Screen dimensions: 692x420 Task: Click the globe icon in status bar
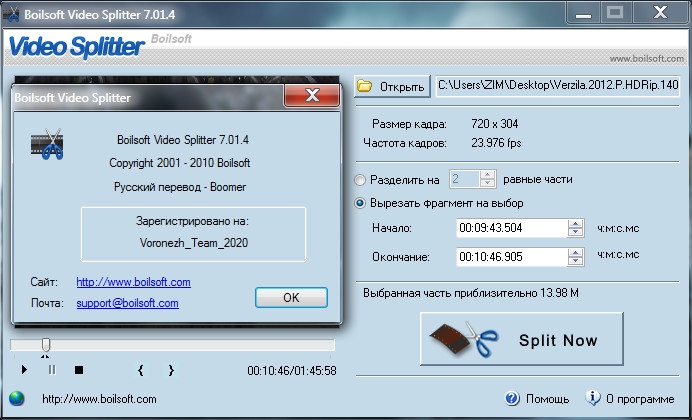17,399
